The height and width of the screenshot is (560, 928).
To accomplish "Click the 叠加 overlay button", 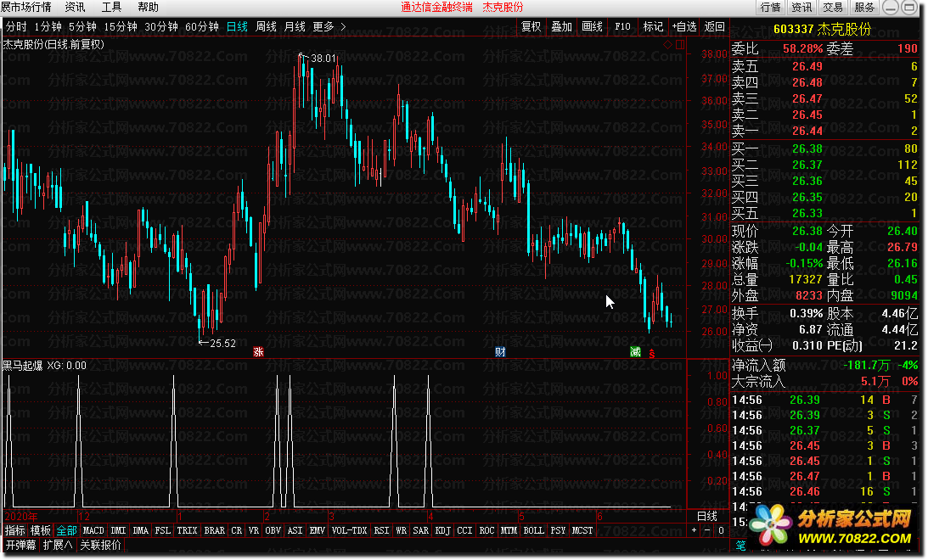I will point(562,26).
